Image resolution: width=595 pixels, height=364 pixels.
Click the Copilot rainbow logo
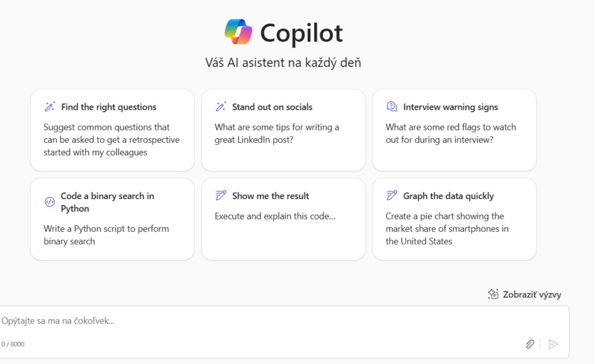pyautogui.click(x=238, y=31)
